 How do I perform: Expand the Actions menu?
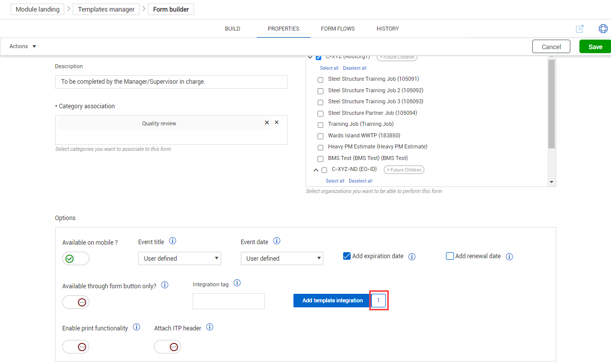pyautogui.click(x=23, y=46)
